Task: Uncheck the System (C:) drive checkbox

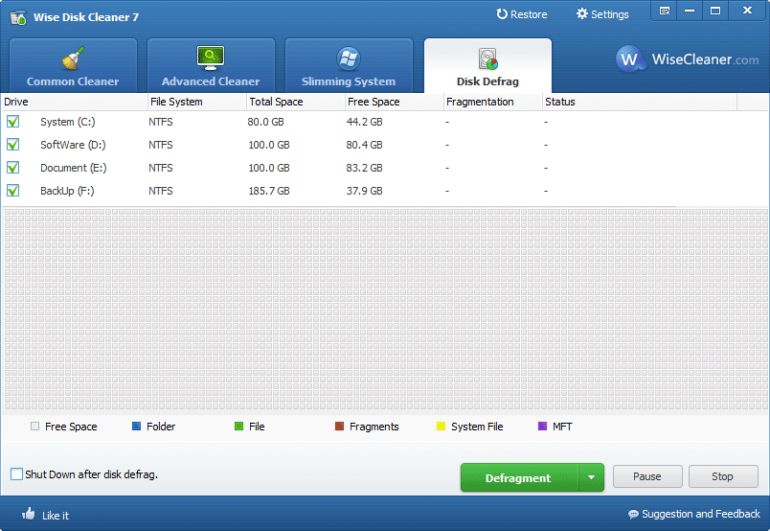Action: (x=13, y=122)
